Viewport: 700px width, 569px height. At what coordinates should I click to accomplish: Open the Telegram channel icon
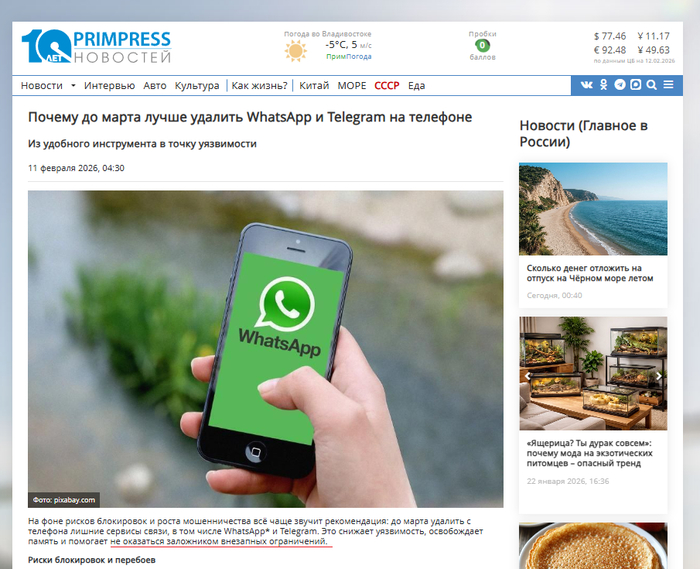point(620,84)
